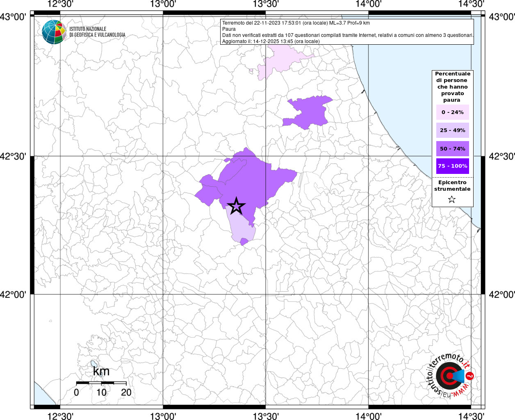515x420 pixels.
Task: Click the Istituto Nazionale di Geofisica text
Action: tap(97, 32)
